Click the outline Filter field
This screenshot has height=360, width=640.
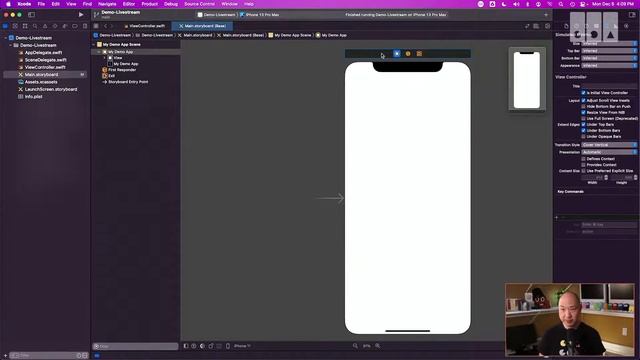click(x=136, y=346)
